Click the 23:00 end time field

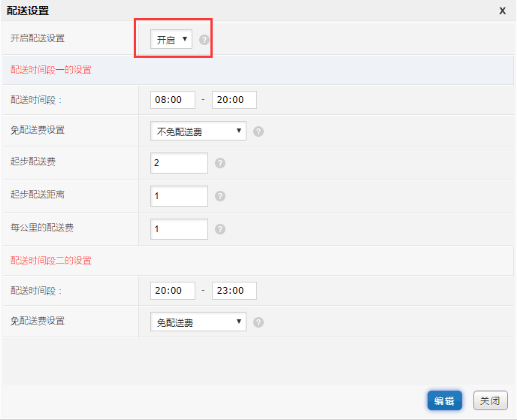tap(234, 291)
